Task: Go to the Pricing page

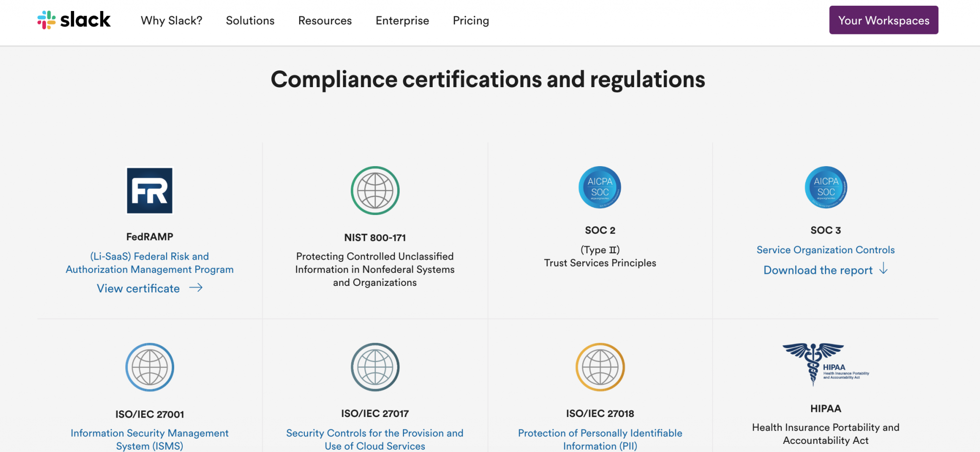Action: (471, 21)
